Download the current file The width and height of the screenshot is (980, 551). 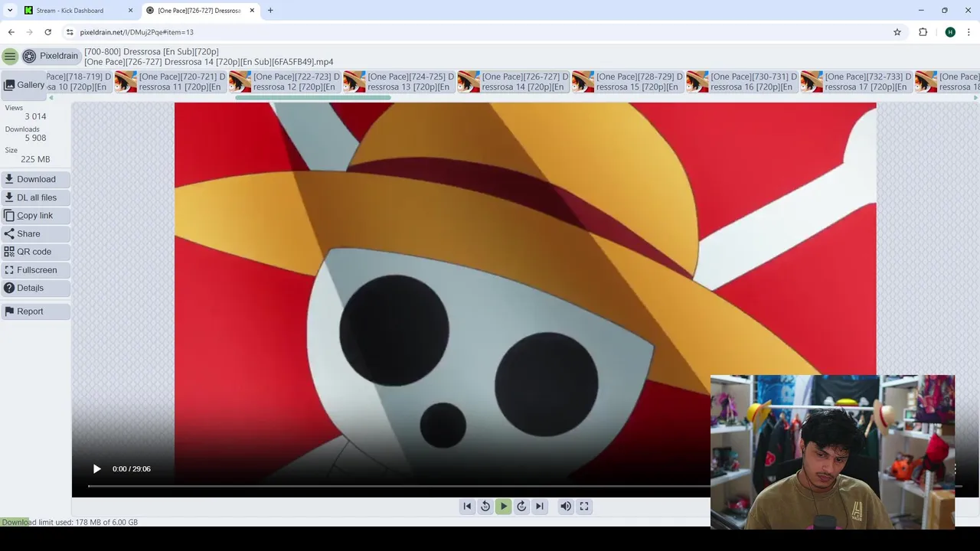point(36,179)
